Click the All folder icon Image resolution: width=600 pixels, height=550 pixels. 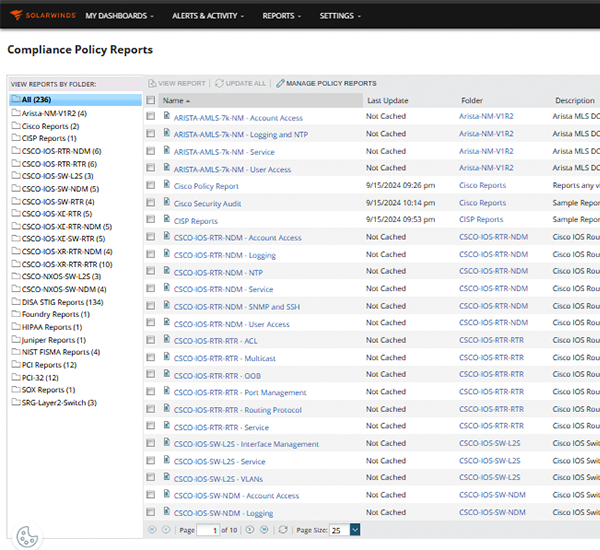16,99
